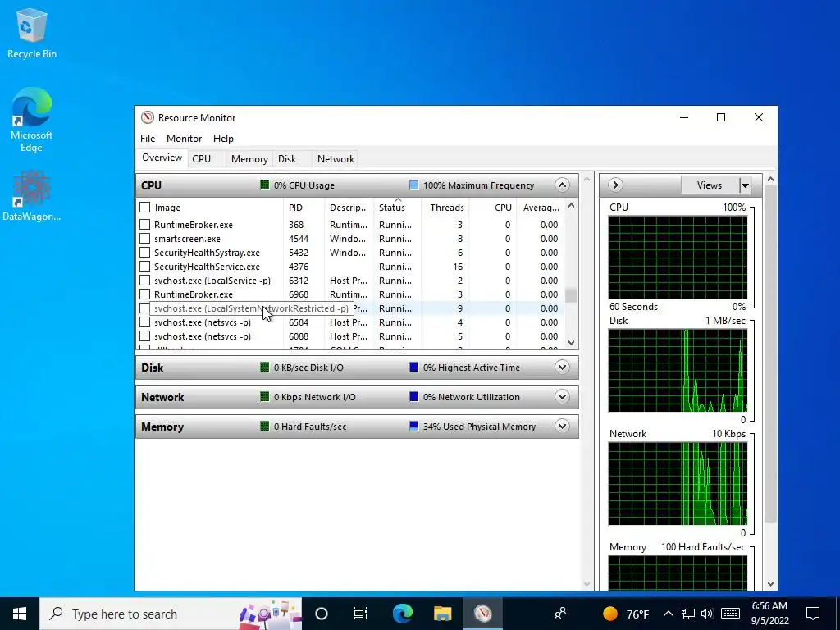Select the DataWagon desktop shortcut
840x630 pixels.
(x=32, y=195)
